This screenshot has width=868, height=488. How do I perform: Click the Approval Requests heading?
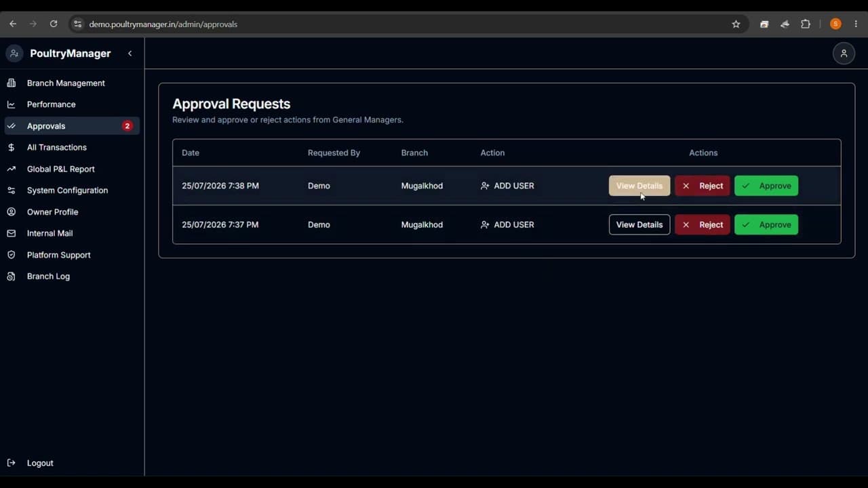231,104
